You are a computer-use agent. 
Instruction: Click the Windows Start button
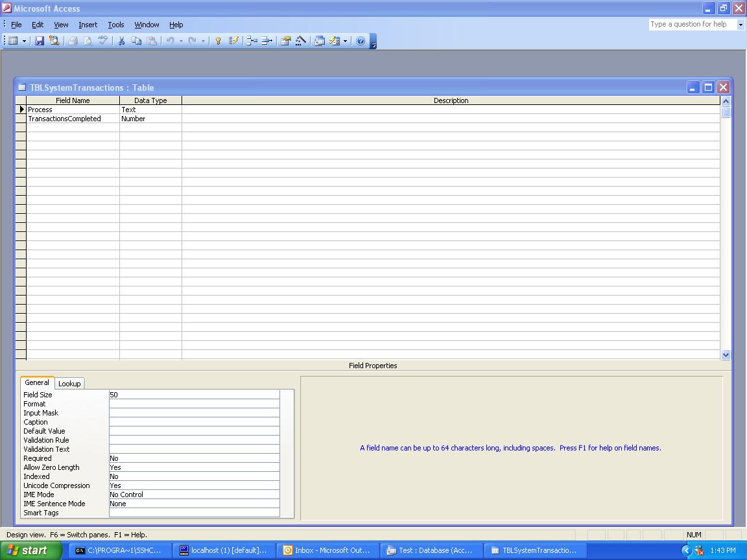click(x=30, y=550)
